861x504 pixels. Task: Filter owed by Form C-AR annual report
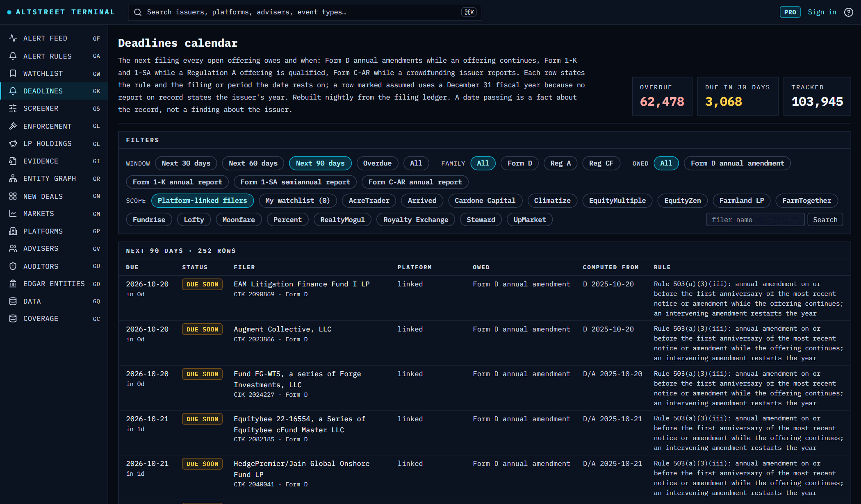click(415, 182)
